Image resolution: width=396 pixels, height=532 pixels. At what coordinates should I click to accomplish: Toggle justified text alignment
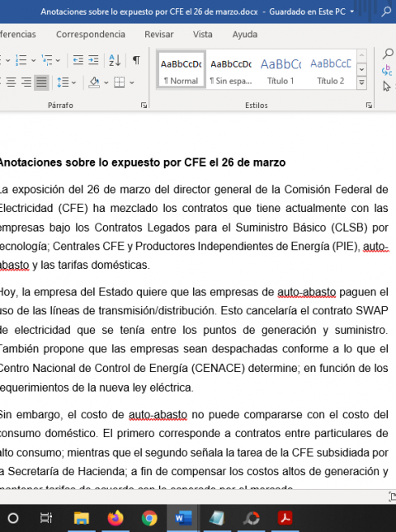41,82
